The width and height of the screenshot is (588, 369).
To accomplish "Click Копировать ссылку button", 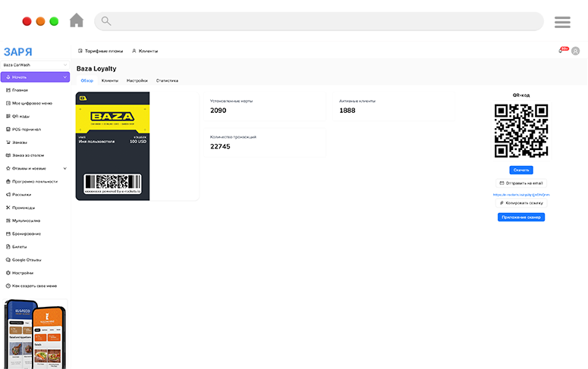I will [x=521, y=203].
